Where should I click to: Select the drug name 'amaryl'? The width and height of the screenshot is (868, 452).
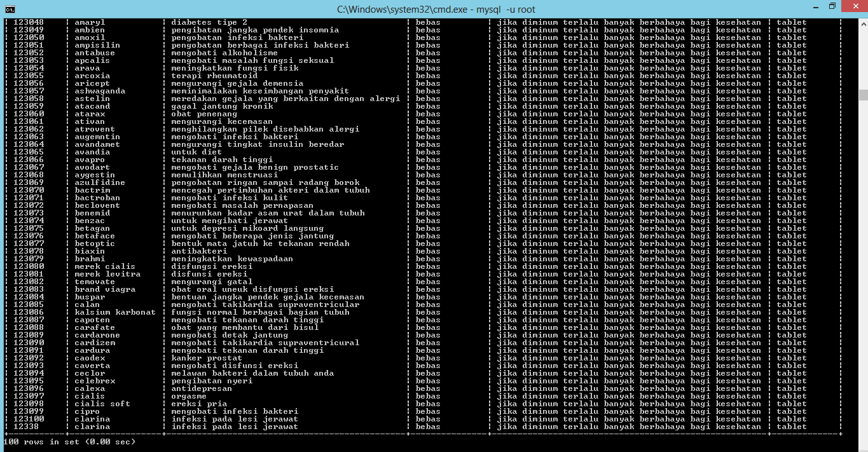(x=90, y=22)
